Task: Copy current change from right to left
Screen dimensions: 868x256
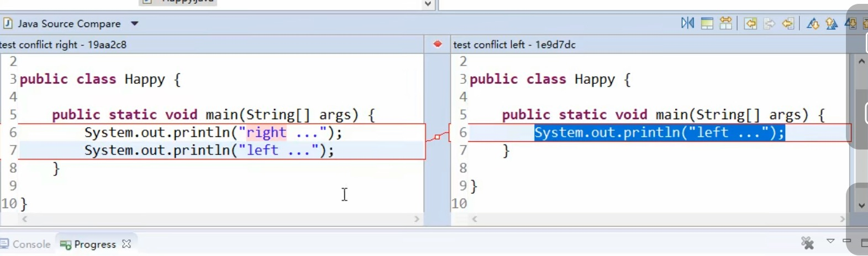Action: [x=788, y=23]
